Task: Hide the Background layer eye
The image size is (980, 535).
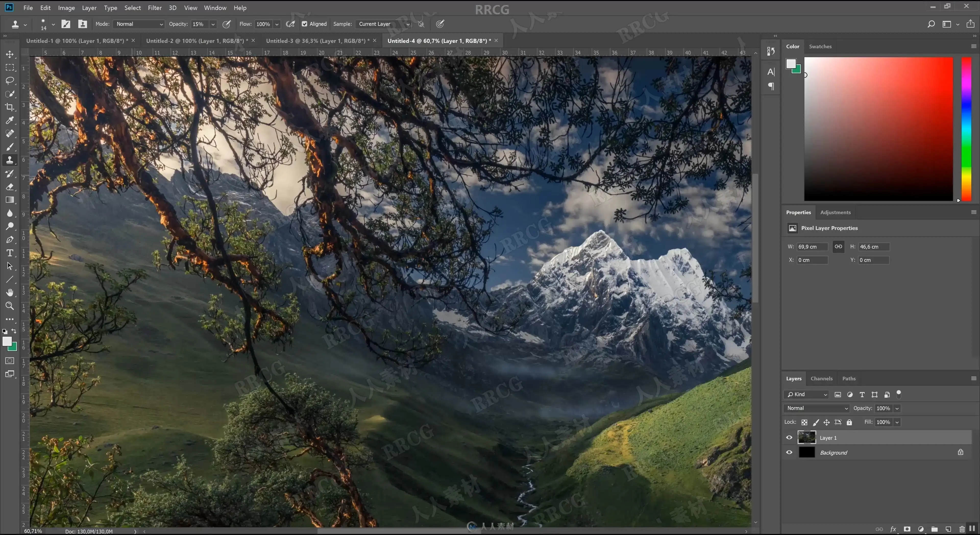Action: (789, 453)
